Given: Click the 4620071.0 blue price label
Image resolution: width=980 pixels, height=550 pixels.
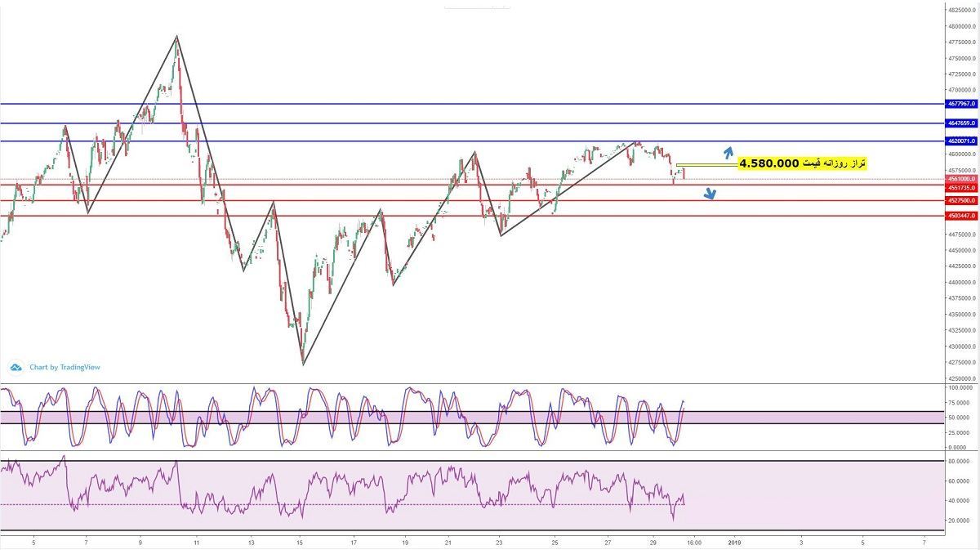Looking at the screenshot, I should [961, 141].
